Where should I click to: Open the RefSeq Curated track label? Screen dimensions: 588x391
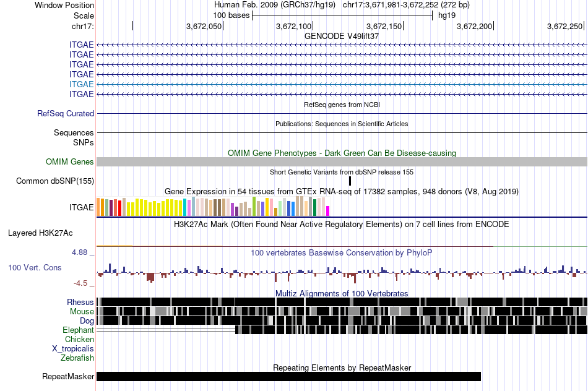[66, 114]
